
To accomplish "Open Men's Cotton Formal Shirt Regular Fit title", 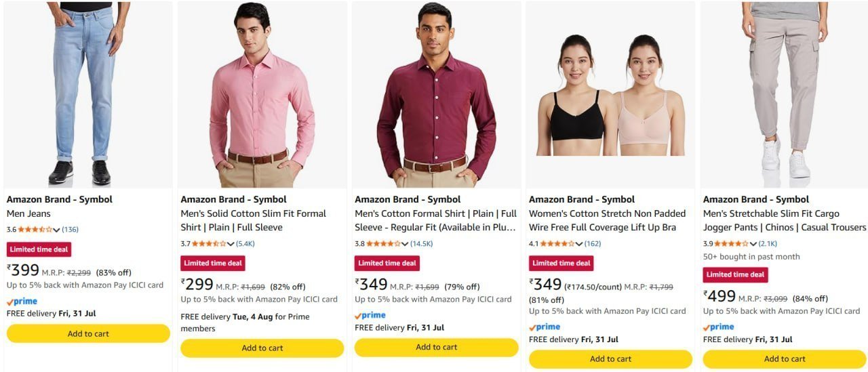I will (x=435, y=220).
